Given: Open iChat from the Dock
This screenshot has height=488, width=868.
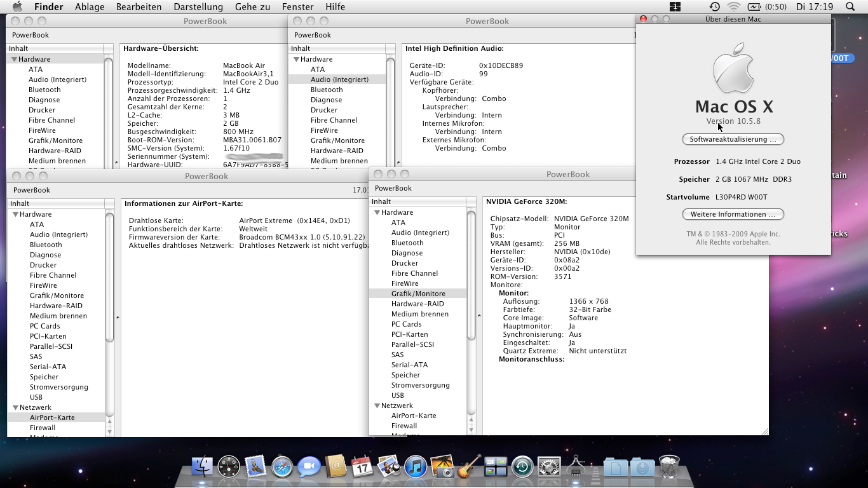Looking at the screenshot, I should (x=309, y=468).
